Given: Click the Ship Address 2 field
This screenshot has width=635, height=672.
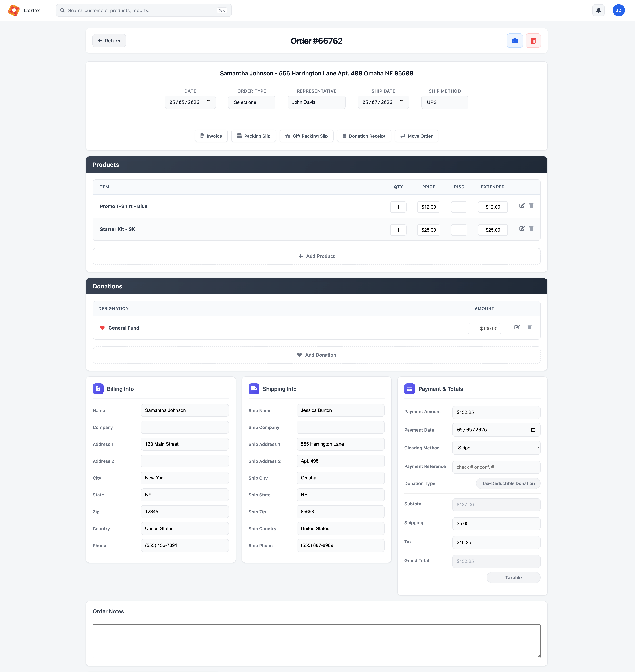Looking at the screenshot, I should 340,461.
